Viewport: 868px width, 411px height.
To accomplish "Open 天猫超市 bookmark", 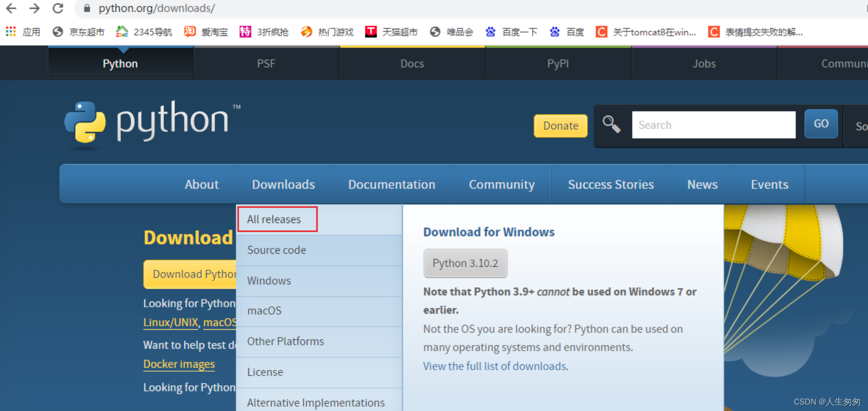I will point(392,32).
